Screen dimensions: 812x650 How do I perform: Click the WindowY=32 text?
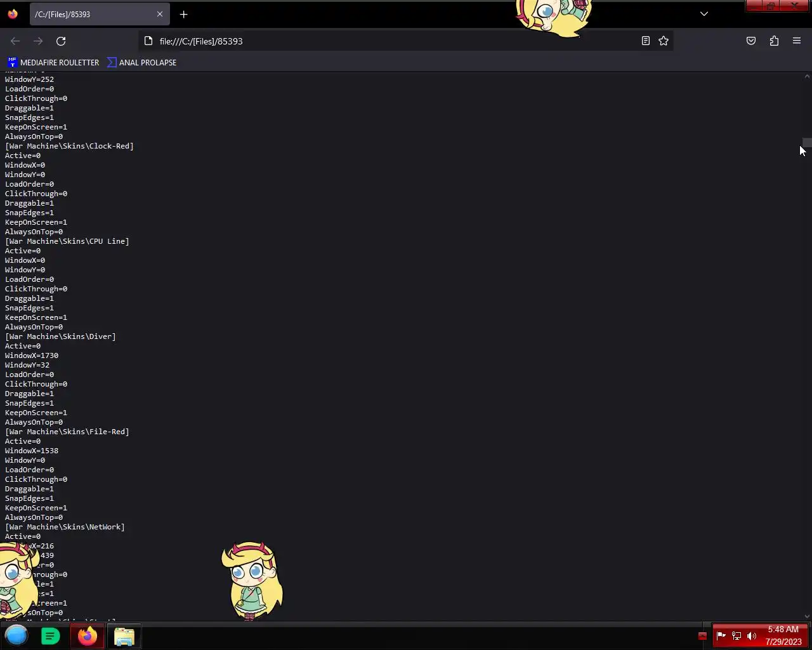(27, 365)
